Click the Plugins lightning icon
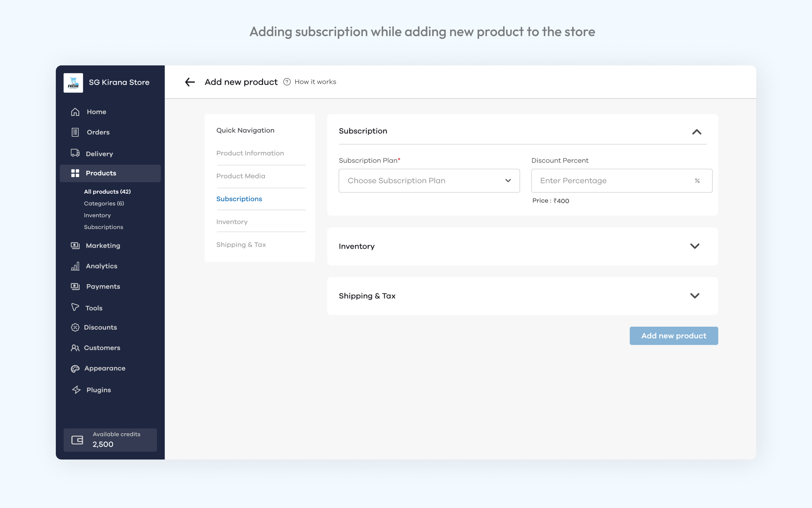Screen dimensions: 812x508 tap(76, 390)
